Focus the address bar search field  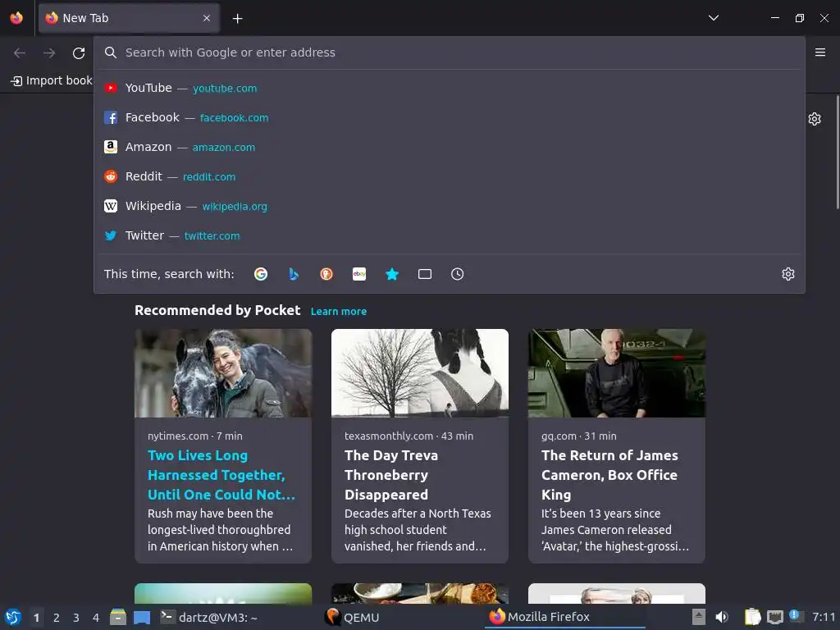coord(449,52)
